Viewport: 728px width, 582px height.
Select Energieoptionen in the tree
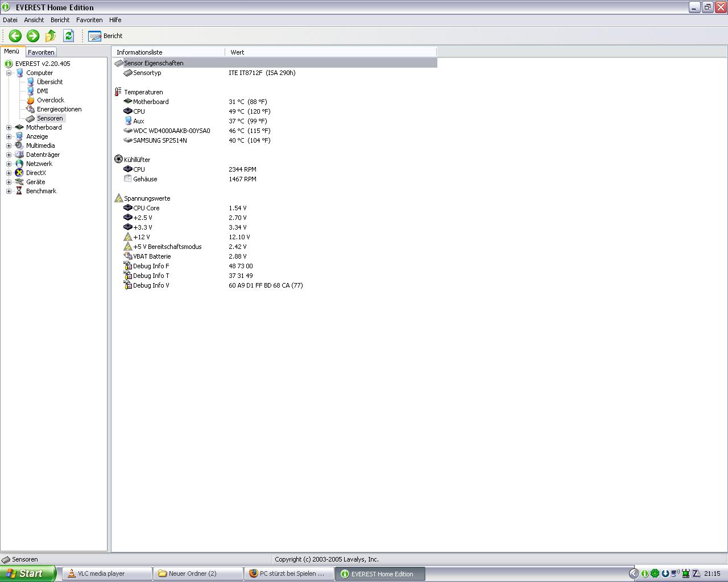coord(59,109)
